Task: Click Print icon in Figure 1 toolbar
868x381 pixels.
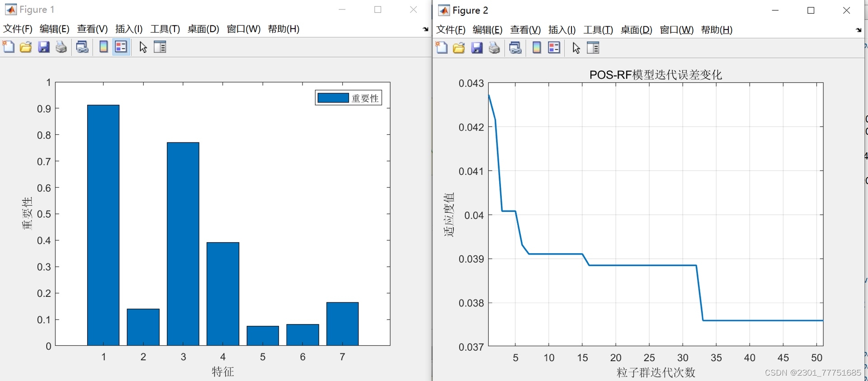Action: pyautogui.click(x=61, y=47)
